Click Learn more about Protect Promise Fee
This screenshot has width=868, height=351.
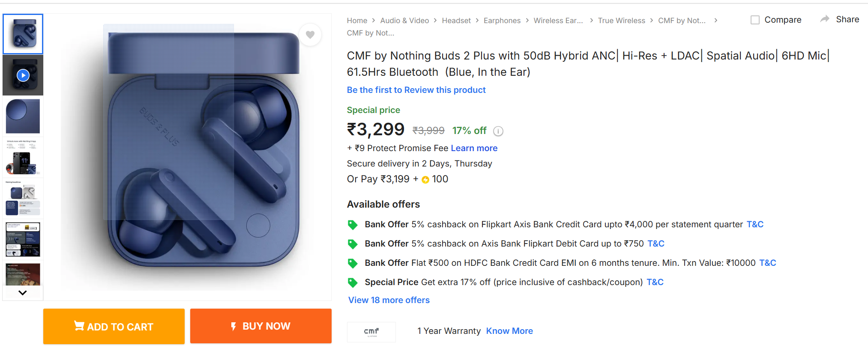474,148
